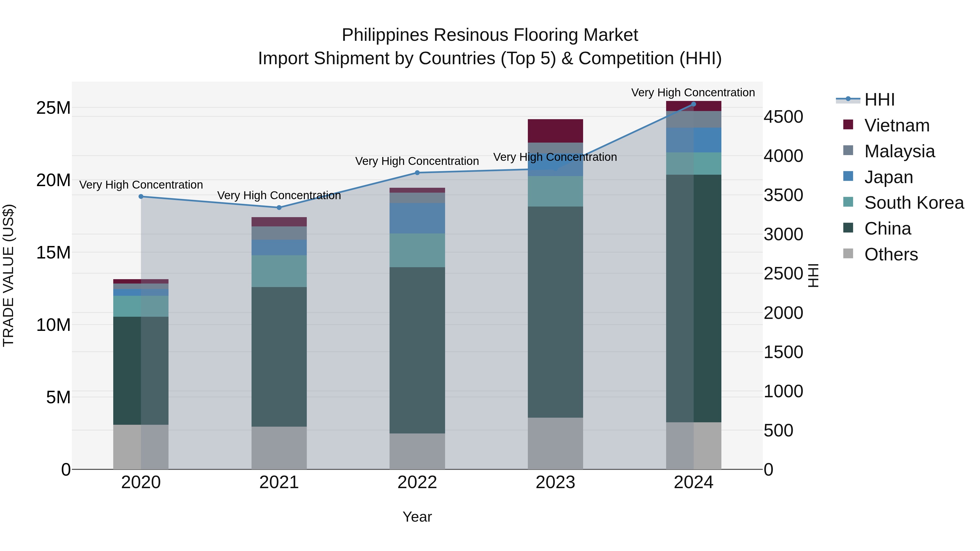Click the 2024 x-axis label
Viewport: 980px width, 551px height.
coord(693,482)
